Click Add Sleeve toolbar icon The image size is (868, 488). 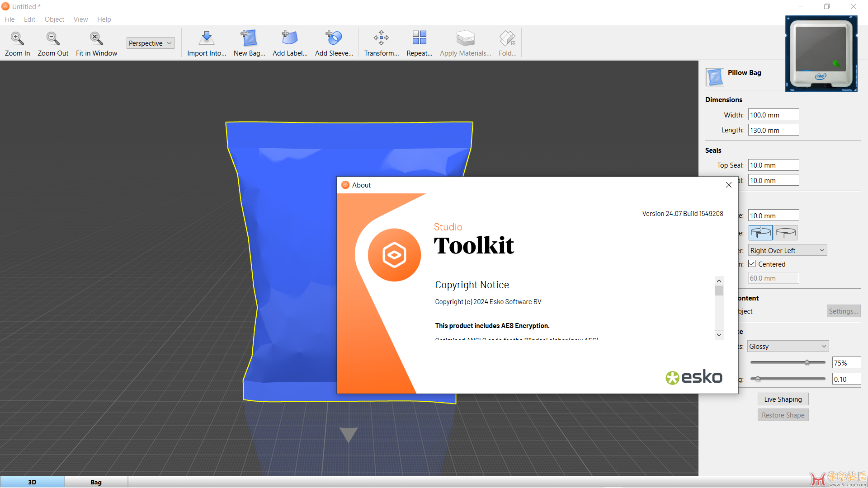pyautogui.click(x=334, y=38)
